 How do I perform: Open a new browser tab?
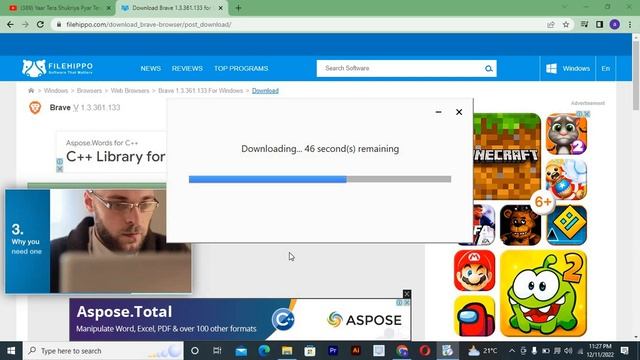(x=238, y=8)
